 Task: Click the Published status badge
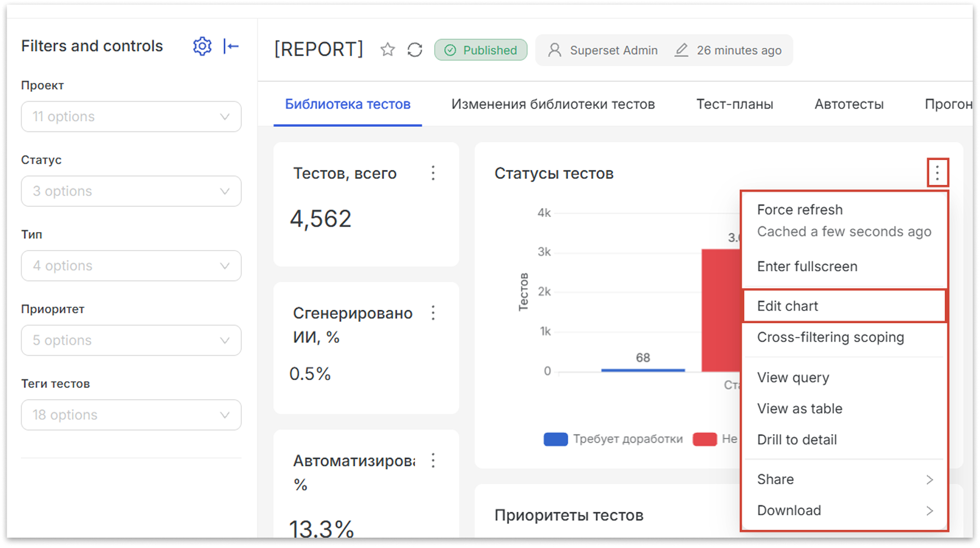pos(481,50)
